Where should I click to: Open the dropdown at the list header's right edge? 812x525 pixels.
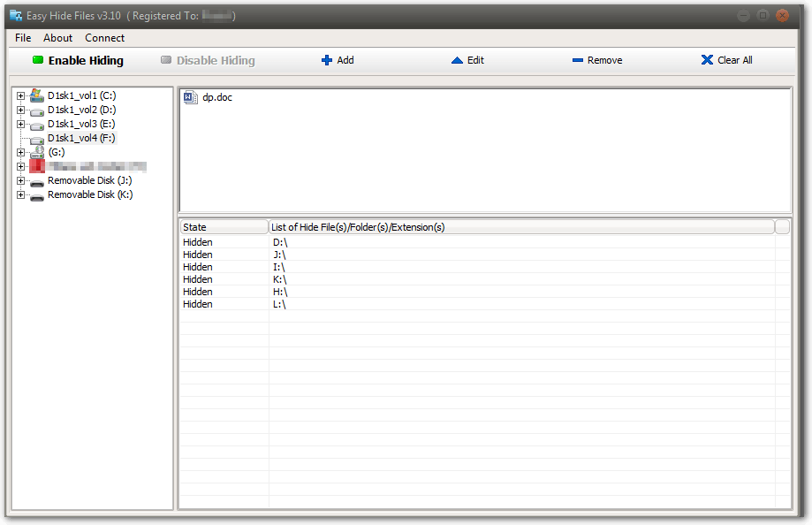[781, 227]
